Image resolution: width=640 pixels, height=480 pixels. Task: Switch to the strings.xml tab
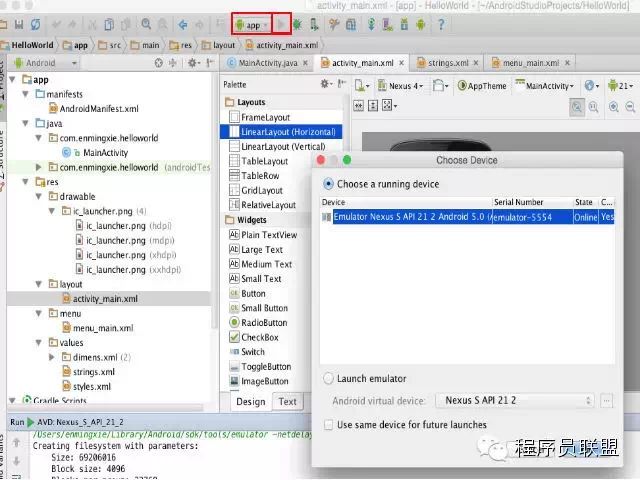[448, 63]
